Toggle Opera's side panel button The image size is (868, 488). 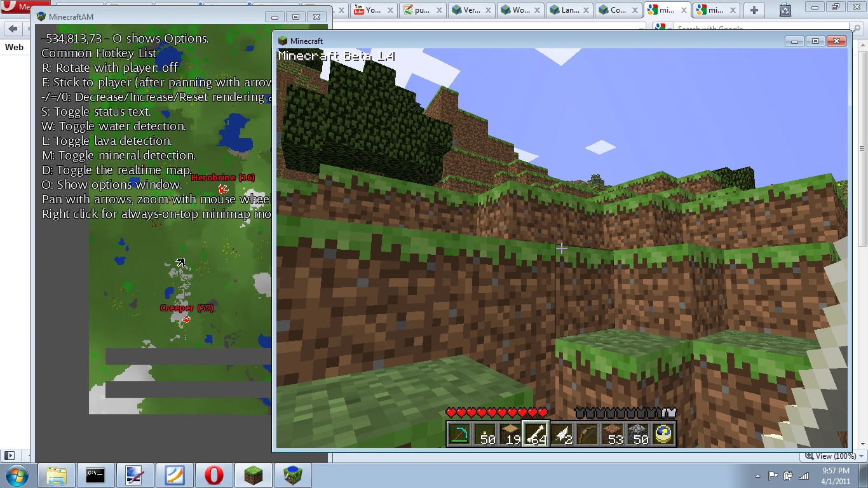(9, 456)
